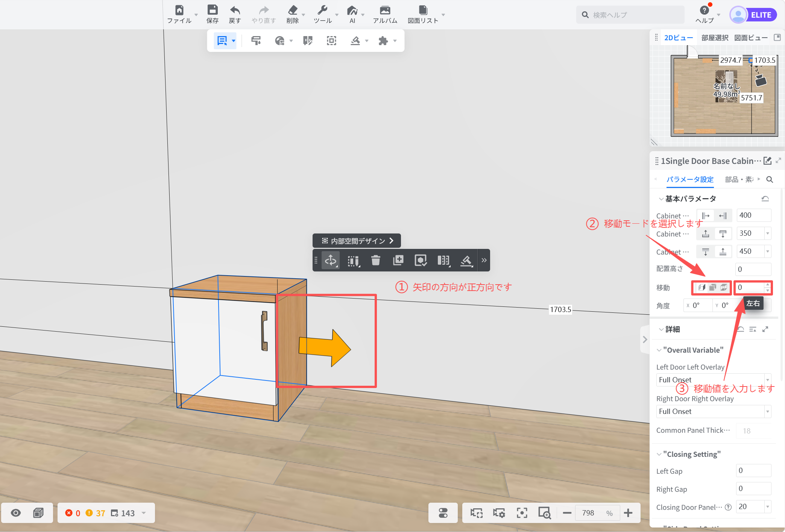Switch to the 部屋選択 tab
Image resolution: width=785 pixels, height=532 pixels.
pyautogui.click(x=715, y=38)
